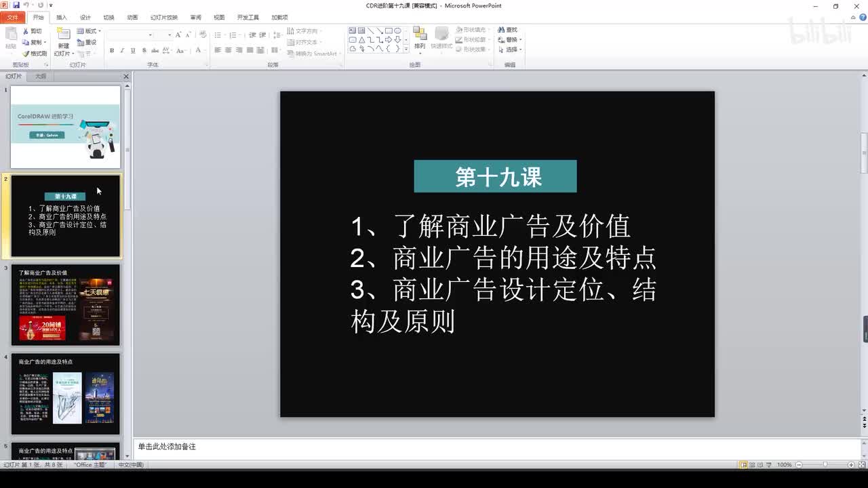This screenshot has width=868, height=488.
Task: Open the Replace (替换) dropdown
Action: click(509, 40)
